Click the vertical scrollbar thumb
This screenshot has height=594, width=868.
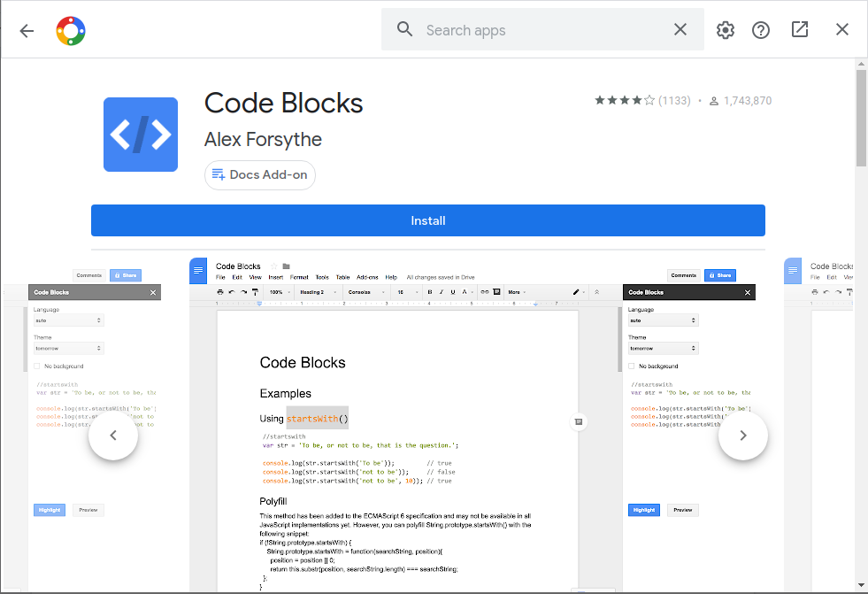[861, 118]
